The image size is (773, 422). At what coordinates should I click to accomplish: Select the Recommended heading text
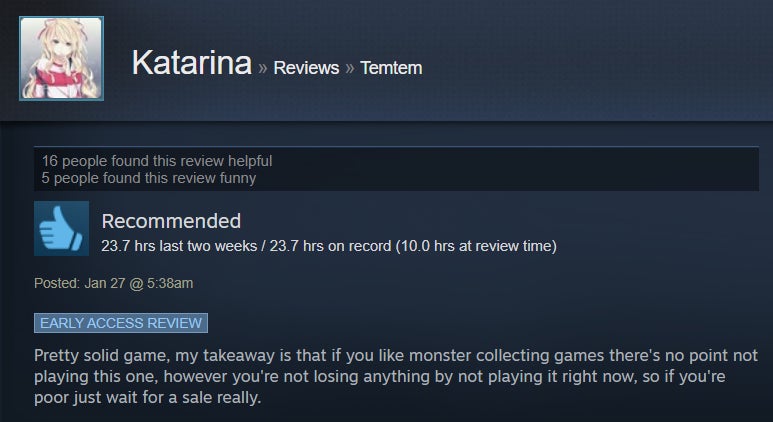171,221
